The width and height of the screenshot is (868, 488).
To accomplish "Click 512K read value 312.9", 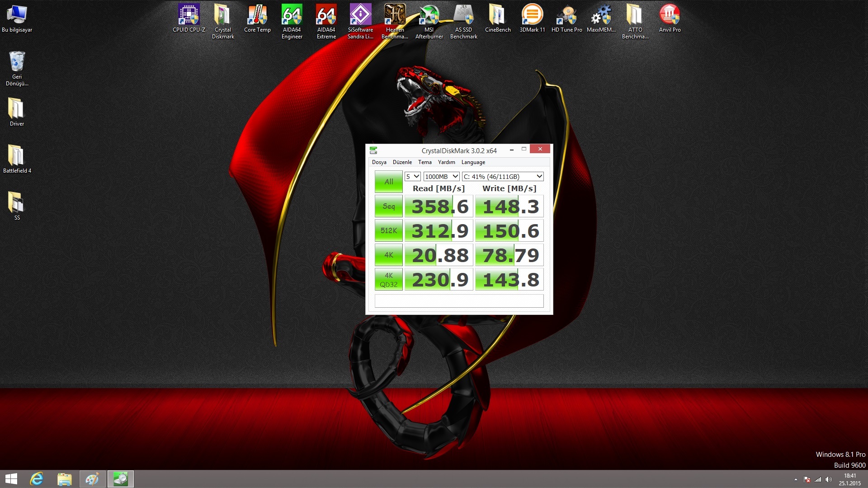I will click(439, 231).
